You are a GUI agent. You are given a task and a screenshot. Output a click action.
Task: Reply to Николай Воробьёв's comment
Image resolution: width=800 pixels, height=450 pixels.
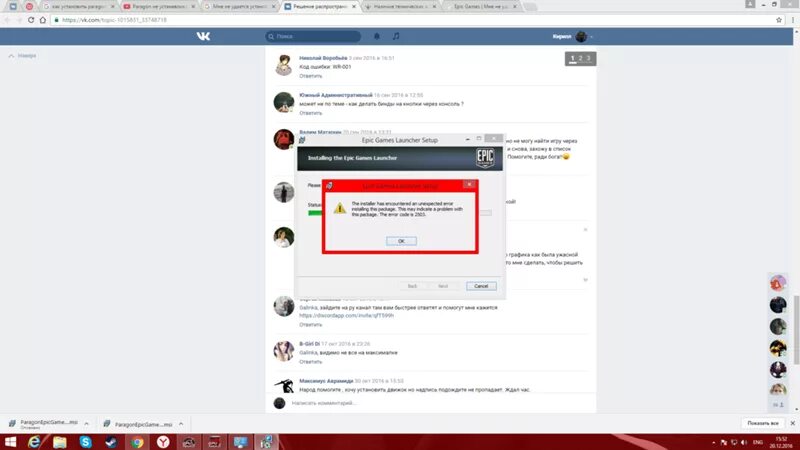(310, 76)
